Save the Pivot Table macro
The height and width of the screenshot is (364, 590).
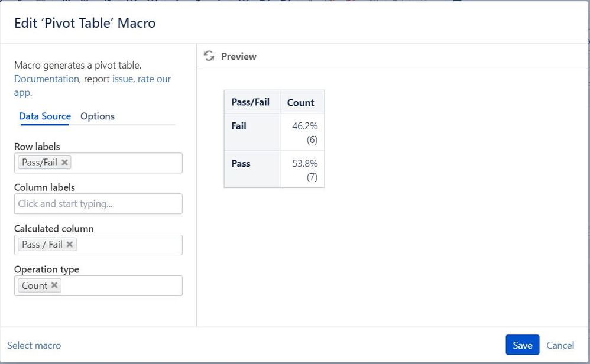pos(522,345)
